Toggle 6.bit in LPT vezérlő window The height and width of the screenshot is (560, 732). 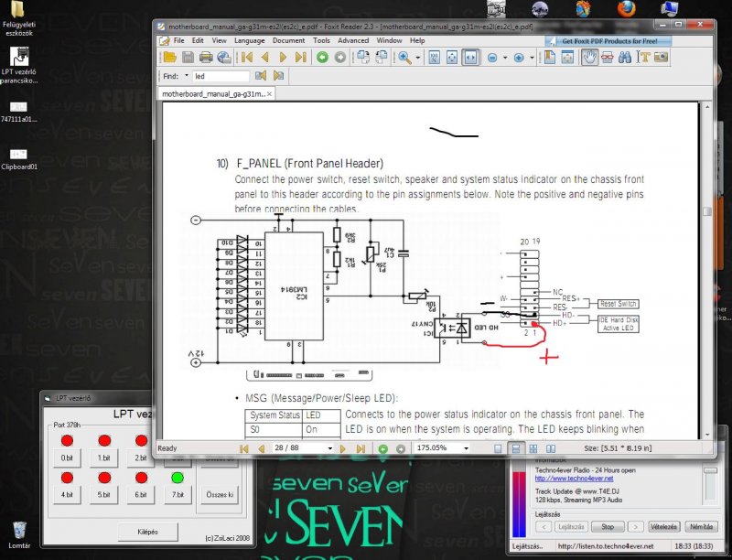pos(141,495)
